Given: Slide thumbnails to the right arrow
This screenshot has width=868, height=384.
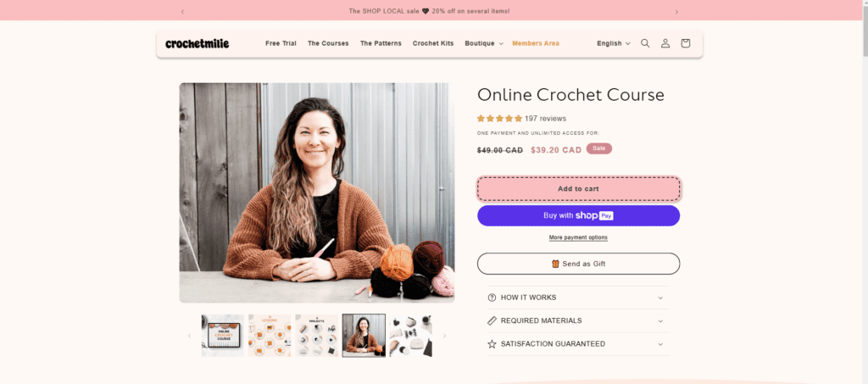Looking at the screenshot, I should click(444, 336).
